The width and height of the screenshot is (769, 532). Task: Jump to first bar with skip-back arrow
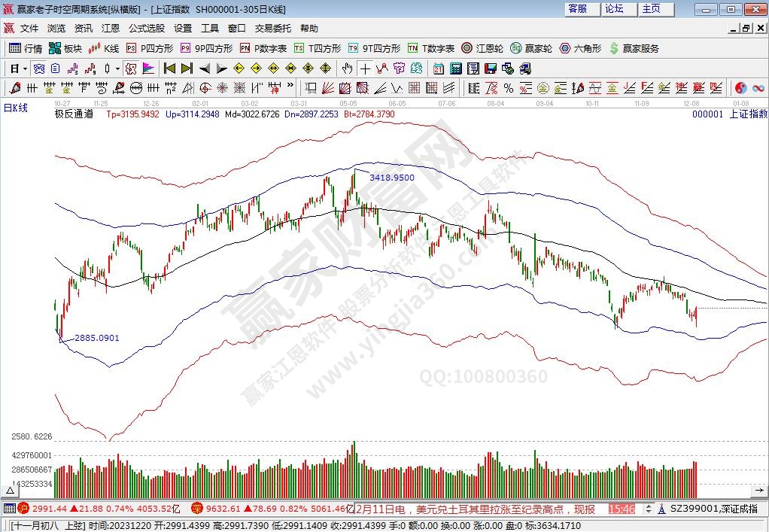pyautogui.click(x=169, y=68)
